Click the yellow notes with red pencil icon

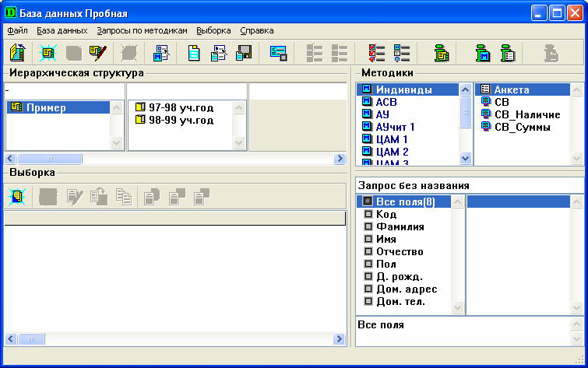(98, 53)
